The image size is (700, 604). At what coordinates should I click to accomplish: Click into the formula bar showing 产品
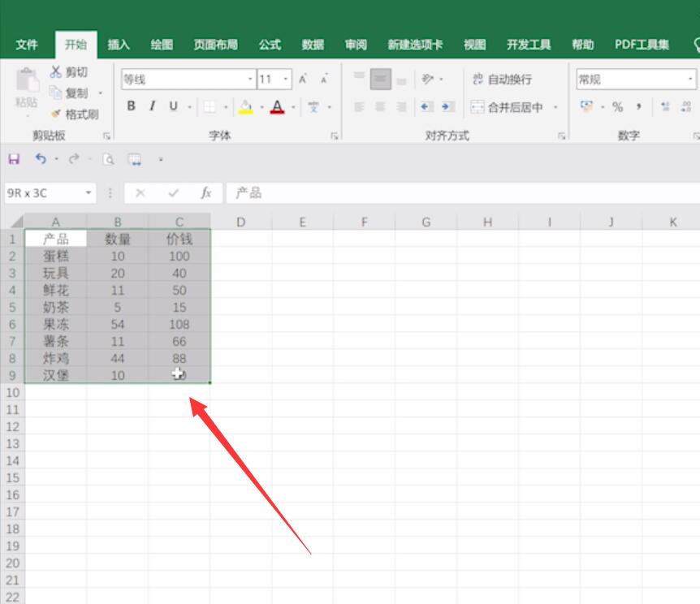point(464,193)
